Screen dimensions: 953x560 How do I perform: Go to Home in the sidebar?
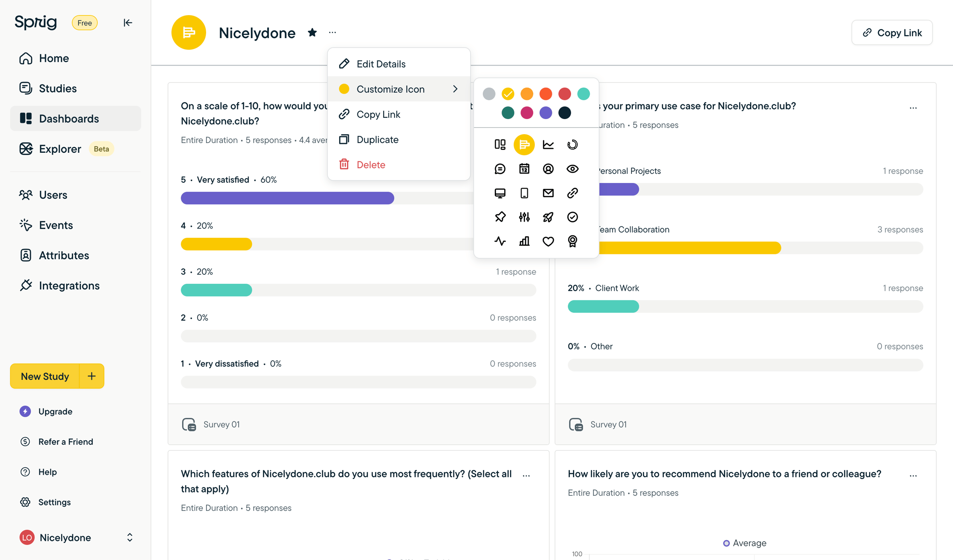pos(75,58)
